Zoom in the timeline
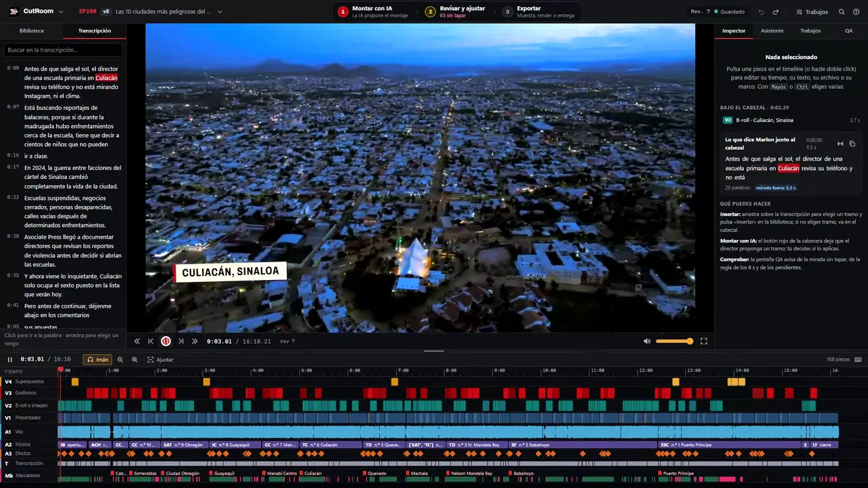868x488 pixels. 134,360
